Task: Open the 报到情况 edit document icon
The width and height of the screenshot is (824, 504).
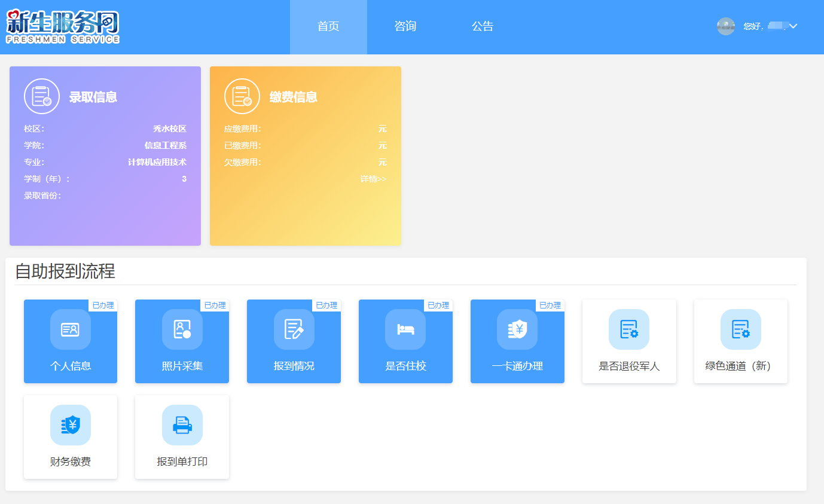Action: [x=294, y=329]
